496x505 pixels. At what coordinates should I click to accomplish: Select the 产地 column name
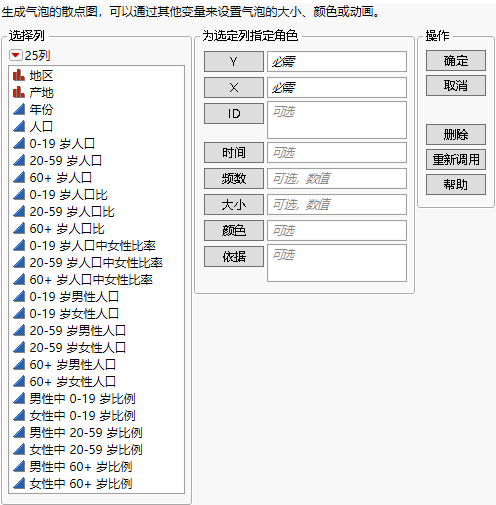[41, 92]
